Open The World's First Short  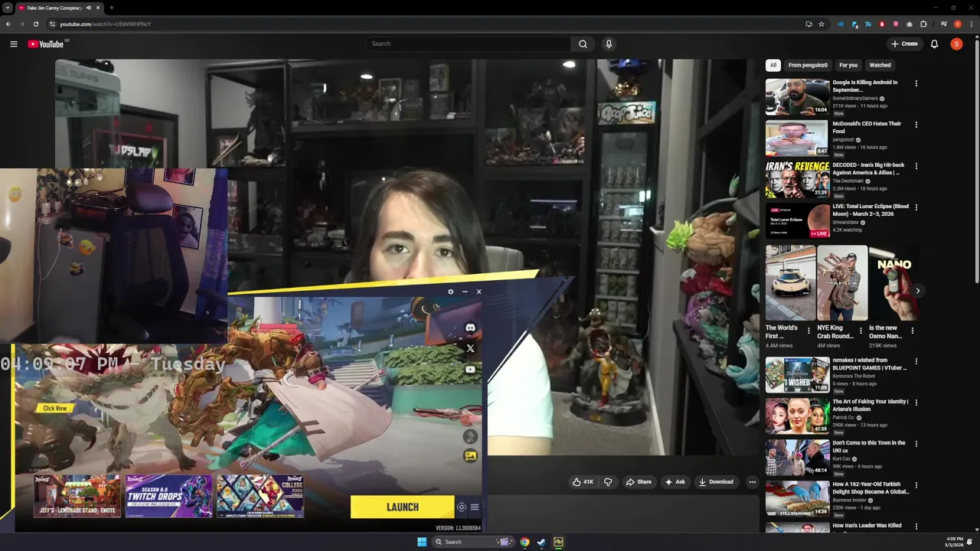pyautogui.click(x=790, y=282)
